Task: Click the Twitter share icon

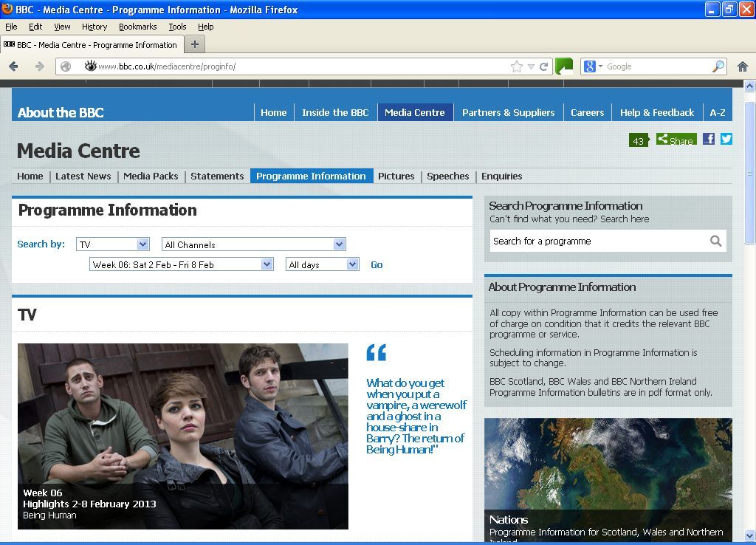Action: pyautogui.click(x=726, y=139)
